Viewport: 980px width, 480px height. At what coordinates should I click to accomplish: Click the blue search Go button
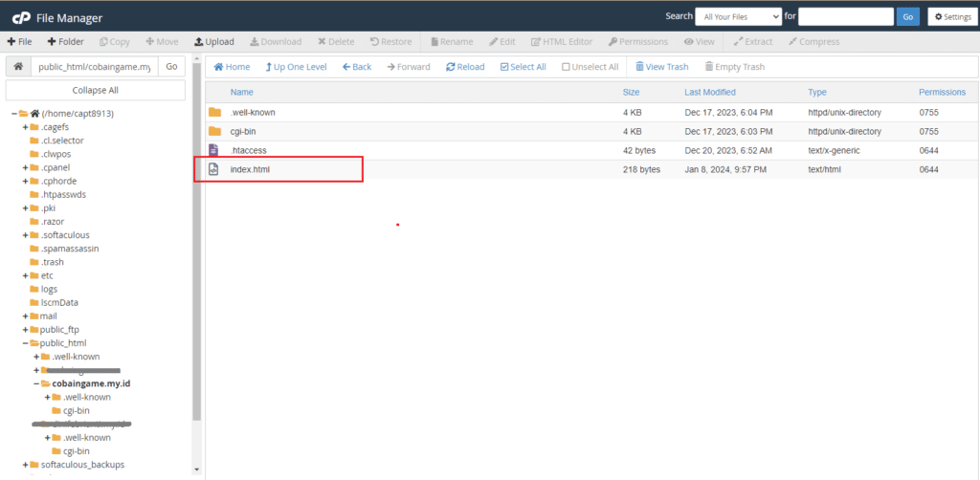[x=907, y=17]
